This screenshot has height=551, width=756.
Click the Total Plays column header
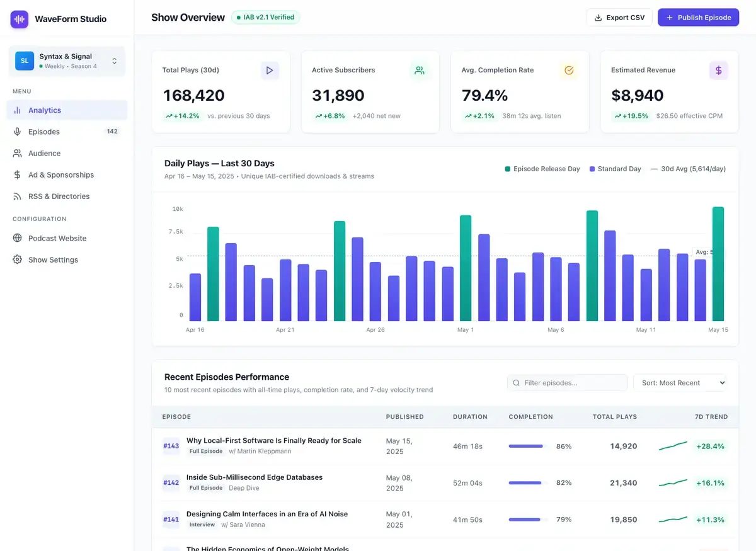[x=615, y=417]
